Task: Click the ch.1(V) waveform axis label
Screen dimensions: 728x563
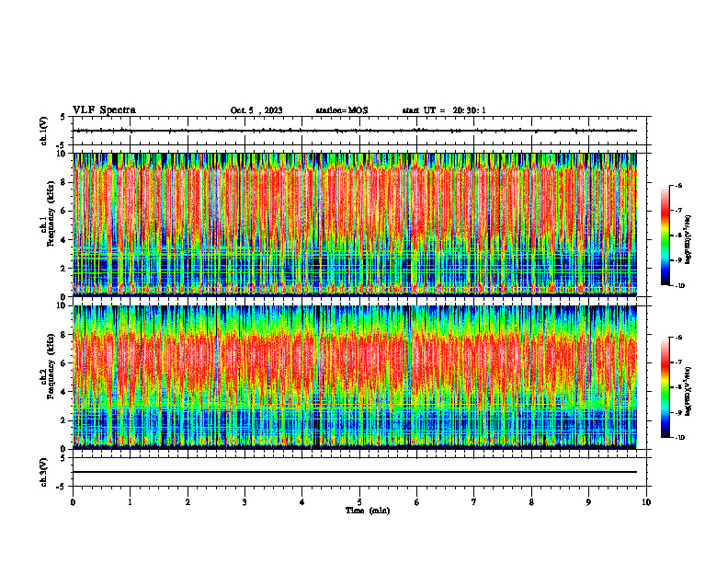Action: (x=44, y=131)
